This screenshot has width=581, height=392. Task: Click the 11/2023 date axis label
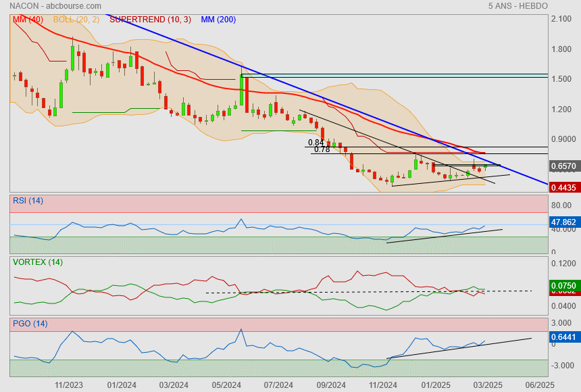coord(69,385)
